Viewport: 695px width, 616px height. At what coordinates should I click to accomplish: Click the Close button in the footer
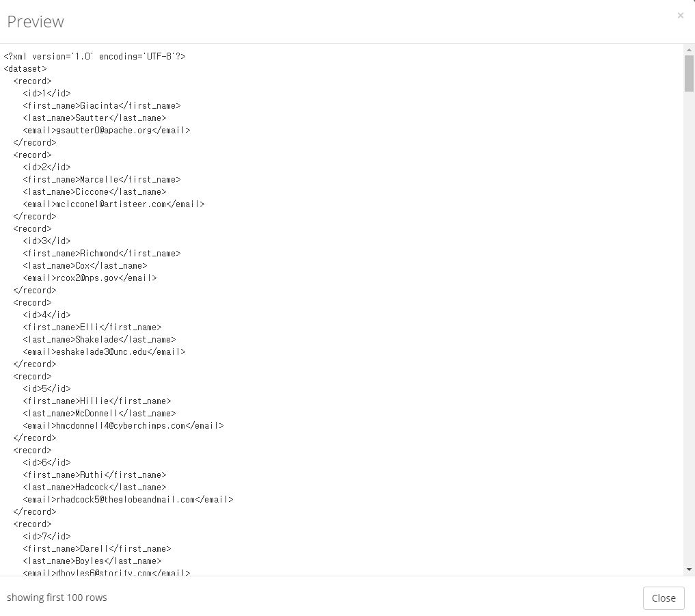(x=664, y=598)
